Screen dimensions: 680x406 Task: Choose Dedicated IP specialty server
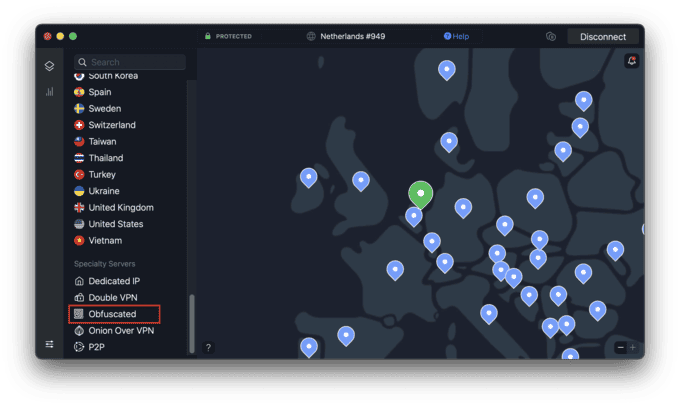114,281
